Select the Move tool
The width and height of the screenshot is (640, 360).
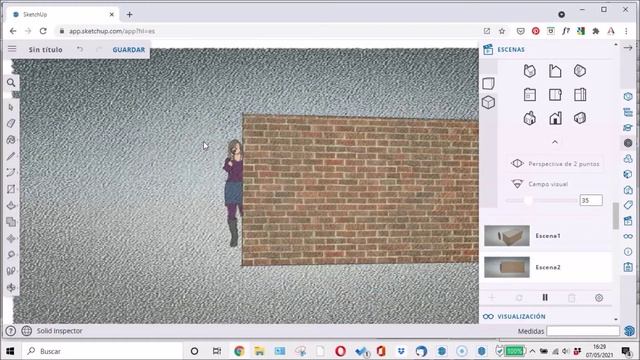[x=11, y=238]
